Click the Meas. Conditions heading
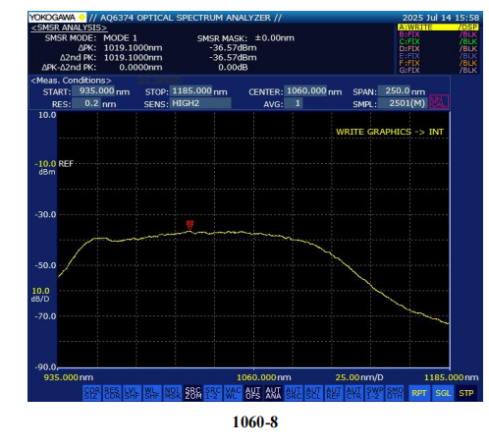489x448 pixels. (x=71, y=81)
